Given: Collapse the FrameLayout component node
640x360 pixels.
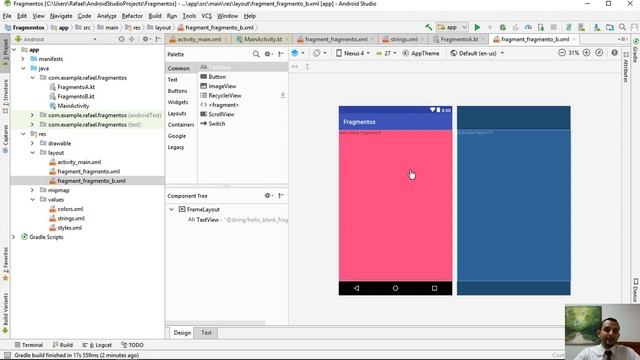Looking at the screenshot, I should tap(171, 209).
